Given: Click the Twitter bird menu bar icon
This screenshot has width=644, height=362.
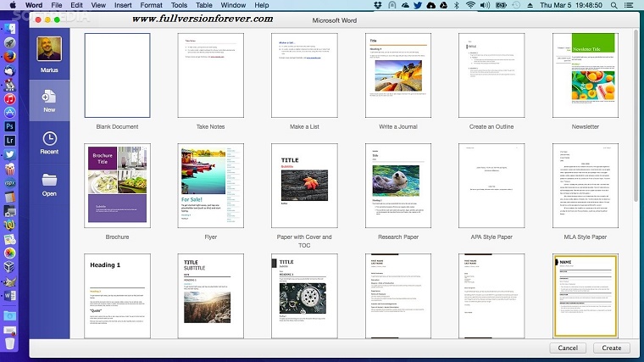Looking at the screenshot, I should pos(418,5).
